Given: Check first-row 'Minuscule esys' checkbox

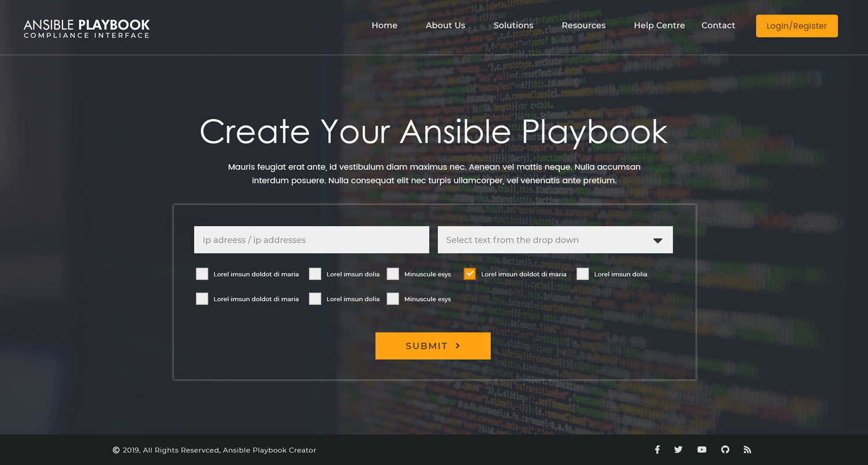Looking at the screenshot, I should [x=393, y=274].
